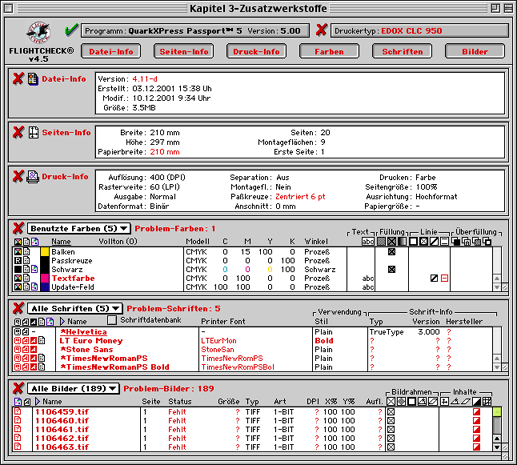Click the Programm QuarkXPress Passport field
This screenshot has height=465, width=517.
click(195, 31)
